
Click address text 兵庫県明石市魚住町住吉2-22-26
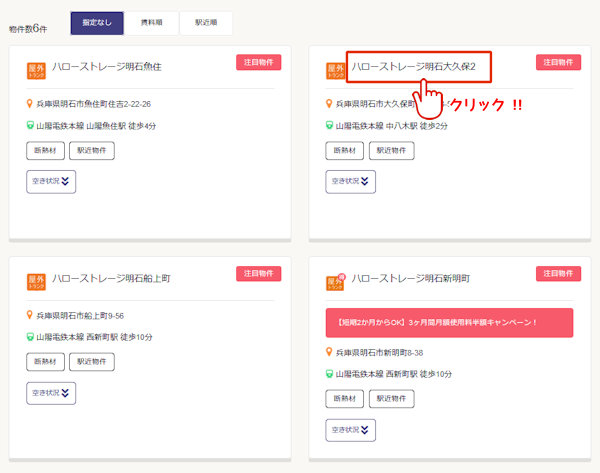(x=93, y=104)
